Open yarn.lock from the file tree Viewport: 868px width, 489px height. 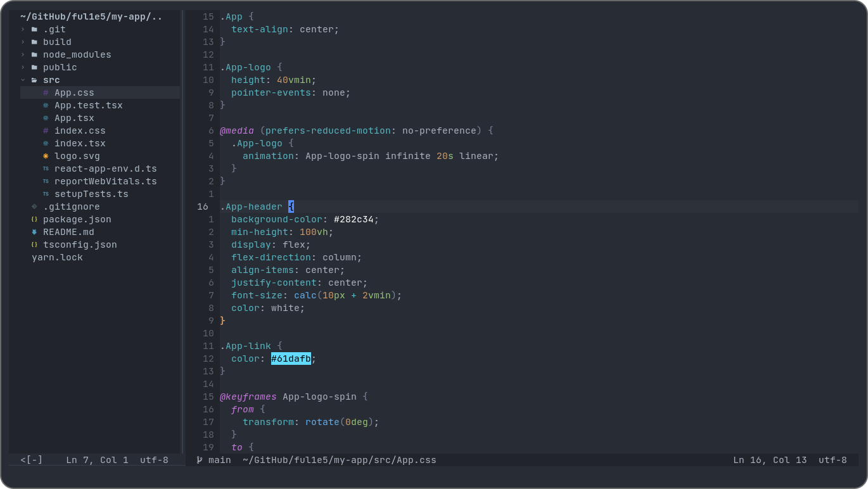[57, 257]
